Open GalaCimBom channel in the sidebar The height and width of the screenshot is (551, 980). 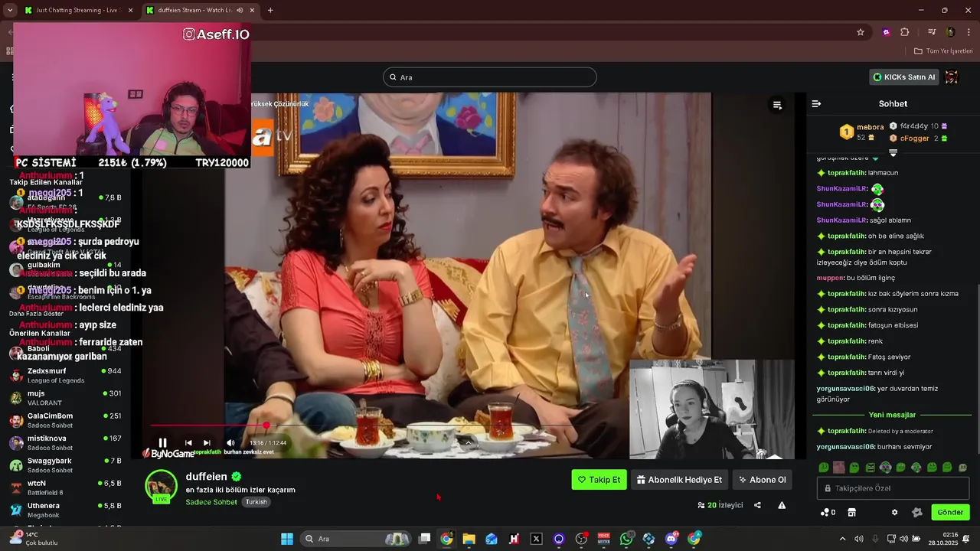tap(65, 420)
